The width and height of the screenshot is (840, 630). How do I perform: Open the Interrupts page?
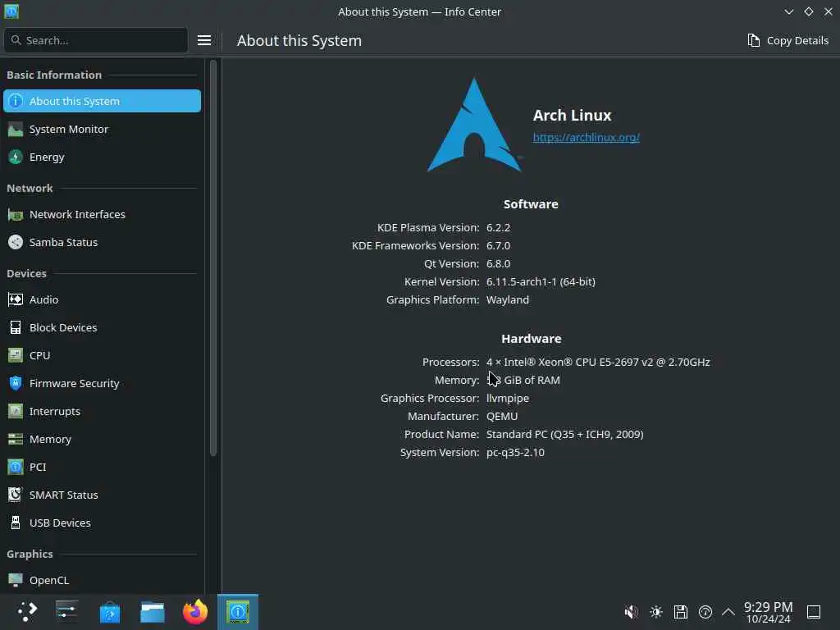[102, 411]
